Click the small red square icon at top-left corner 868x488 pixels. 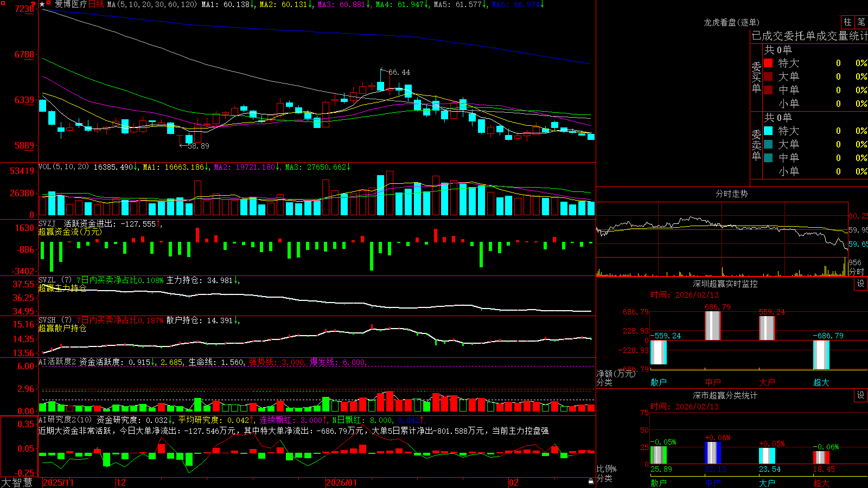point(3,3)
